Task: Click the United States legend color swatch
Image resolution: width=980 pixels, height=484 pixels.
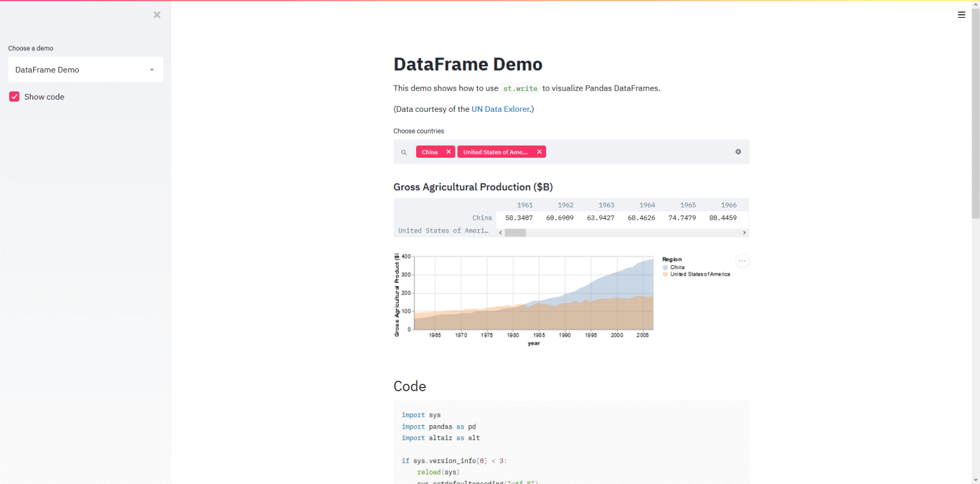Action: [665, 274]
